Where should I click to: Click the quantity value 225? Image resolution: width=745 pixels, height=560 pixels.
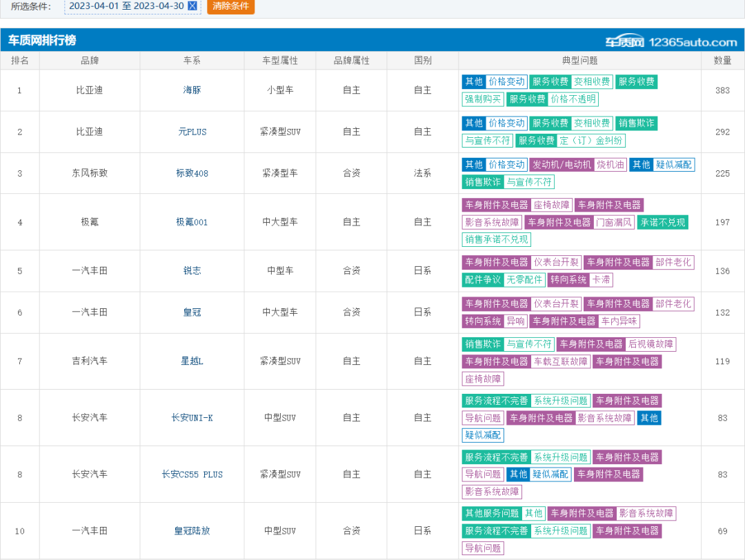click(x=723, y=173)
